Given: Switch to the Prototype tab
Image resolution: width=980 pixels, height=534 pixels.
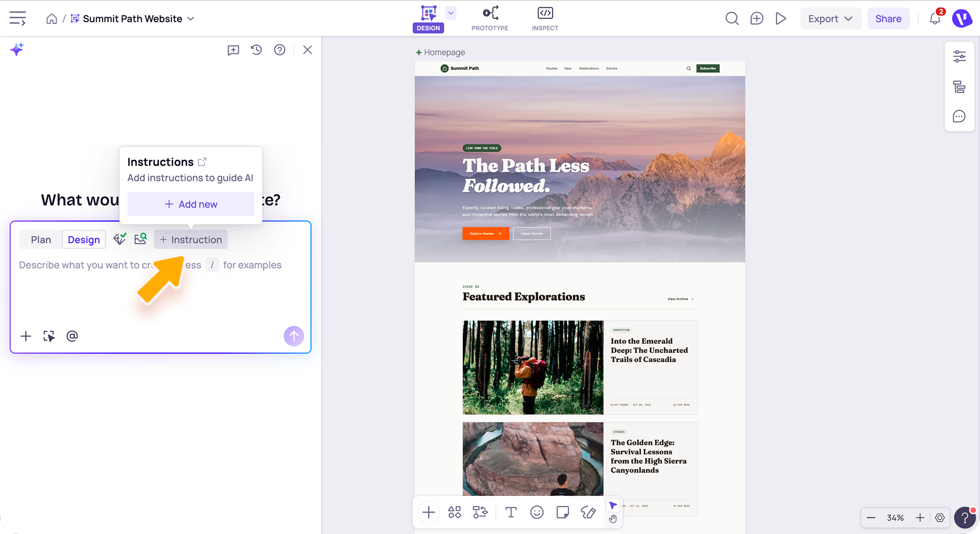Looking at the screenshot, I should (x=490, y=19).
